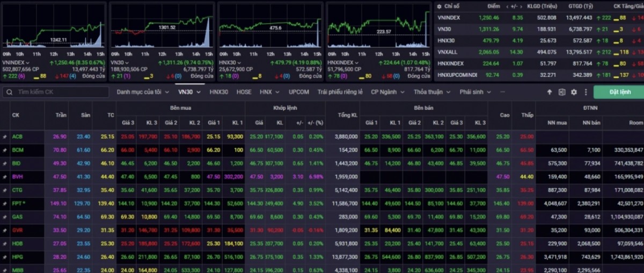
Task: Select the UPCOM tab
Action: click(298, 92)
